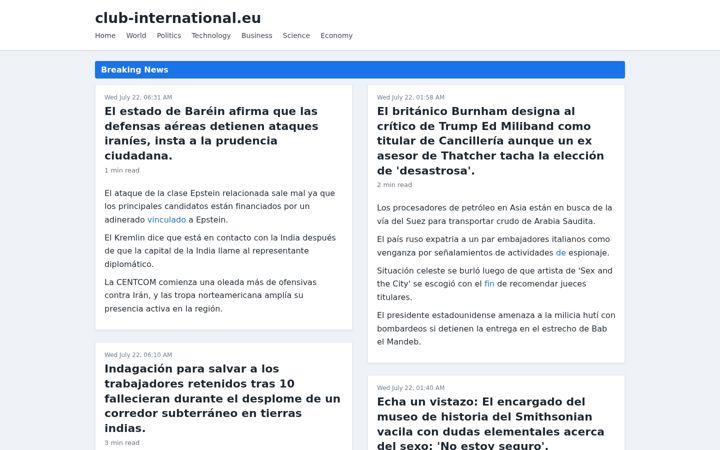The height and width of the screenshot is (450, 720).
Task: Open the Smithsonian museum headline
Action: (x=490, y=423)
